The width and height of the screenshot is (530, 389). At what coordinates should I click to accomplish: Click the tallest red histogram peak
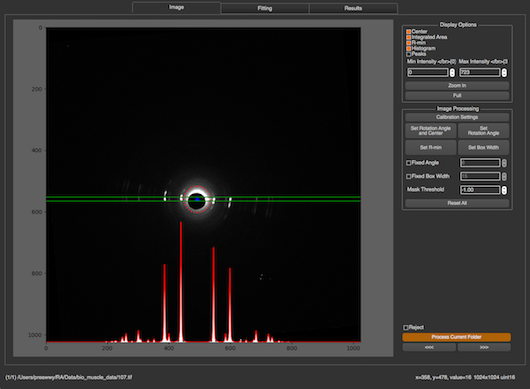[181, 281]
